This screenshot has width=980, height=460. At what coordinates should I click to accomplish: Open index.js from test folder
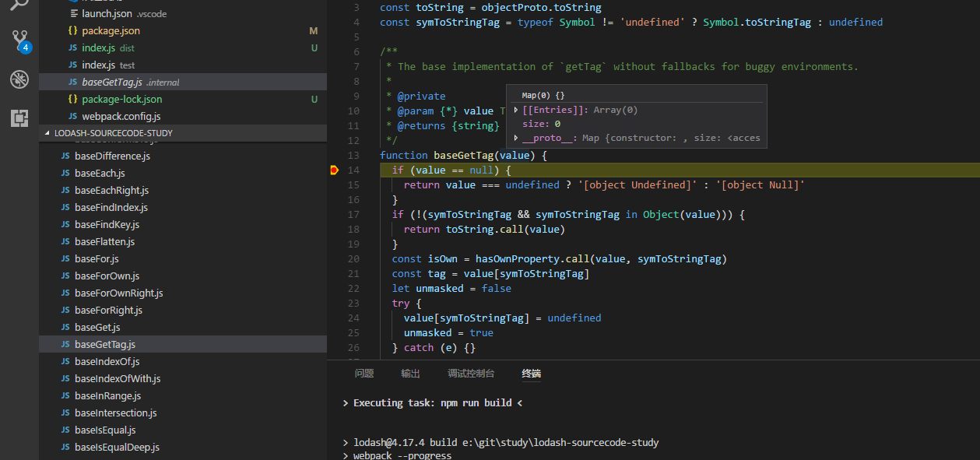click(183, 65)
